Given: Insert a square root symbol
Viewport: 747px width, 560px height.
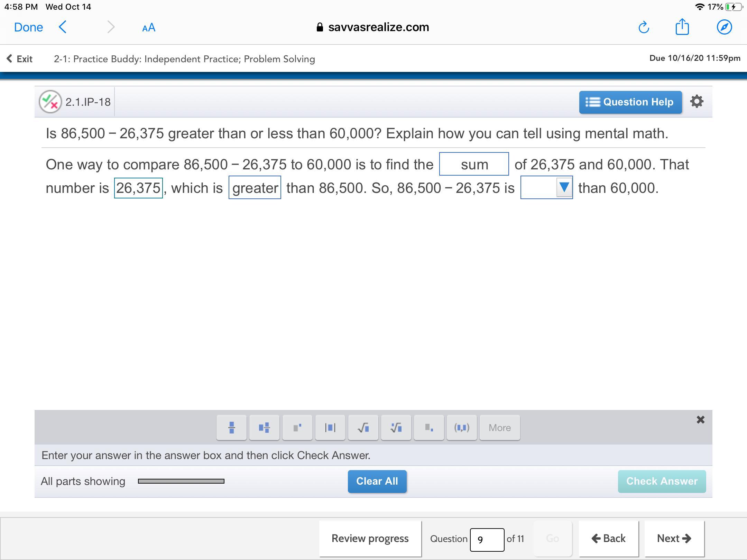Looking at the screenshot, I should pos(363,428).
